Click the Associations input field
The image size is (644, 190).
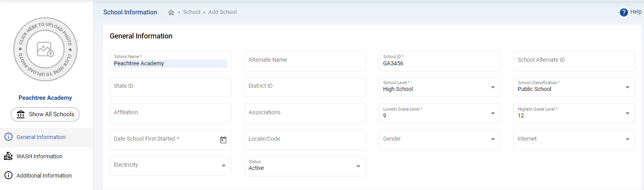click(305, 113)
